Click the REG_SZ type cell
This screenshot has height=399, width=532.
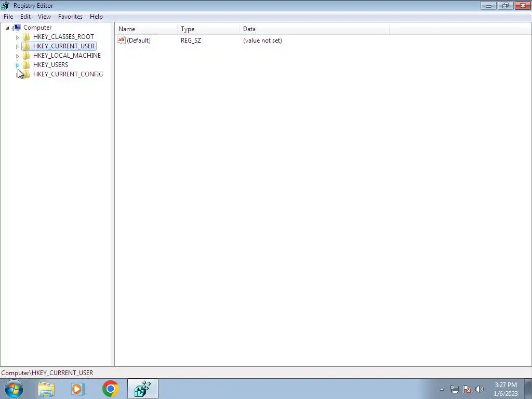click(x=191, y=41)
